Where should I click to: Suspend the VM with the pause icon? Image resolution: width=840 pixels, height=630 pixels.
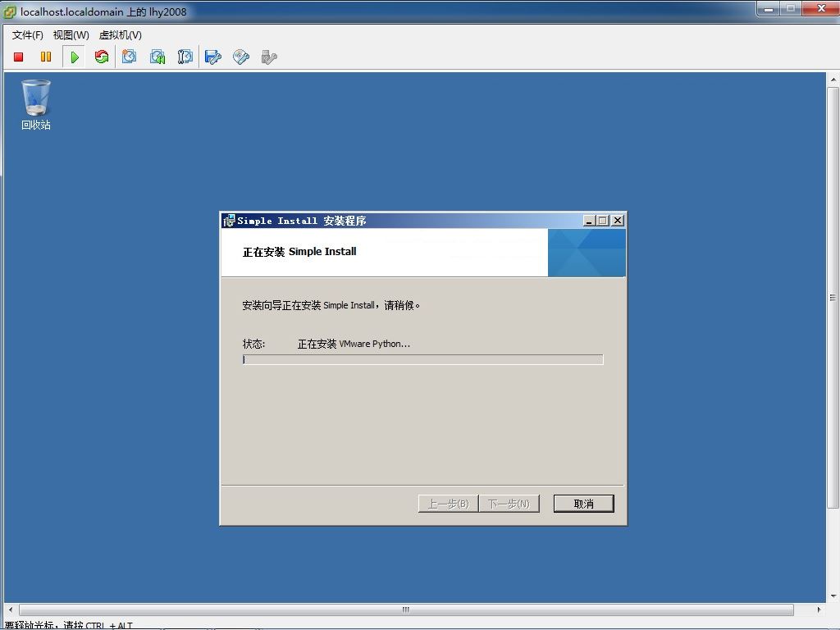pos(46,57)
